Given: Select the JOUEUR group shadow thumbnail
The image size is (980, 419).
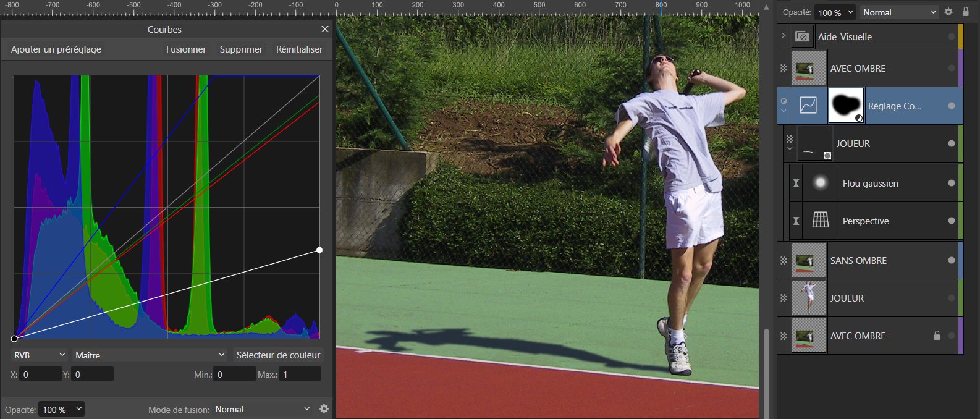Looking at the screenshot, I should pos(814,143).
